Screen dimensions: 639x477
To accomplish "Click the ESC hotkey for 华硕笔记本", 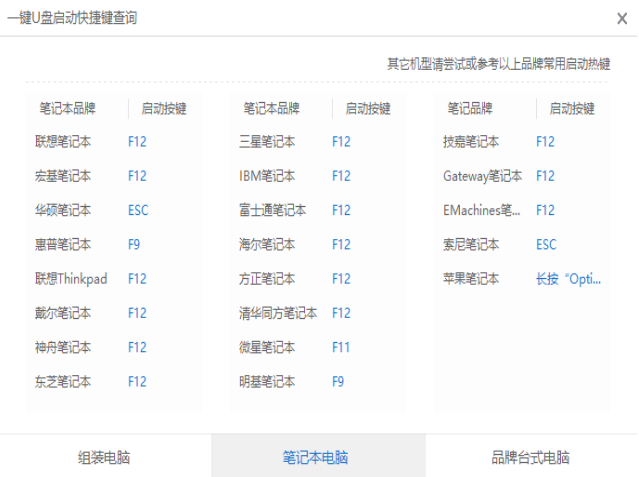I will 138,210.
